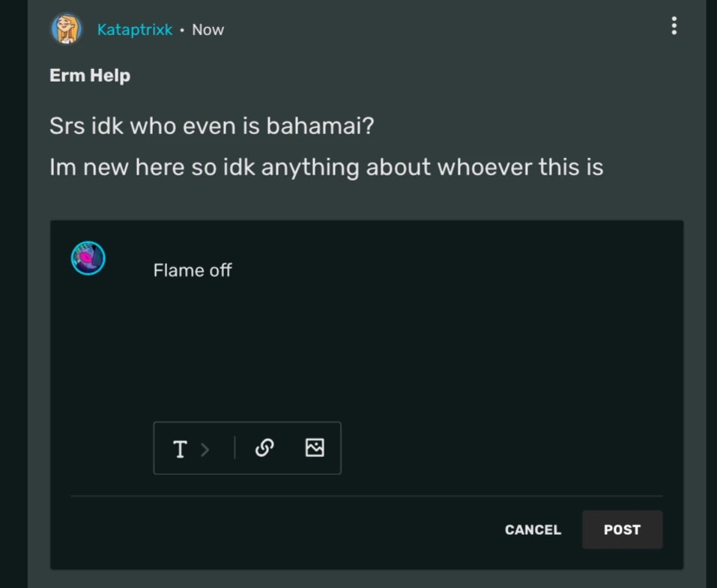Click the word "whoever" in the post body
The height and width of the screenshot is (588, 717).
click(x=484, y=167)
